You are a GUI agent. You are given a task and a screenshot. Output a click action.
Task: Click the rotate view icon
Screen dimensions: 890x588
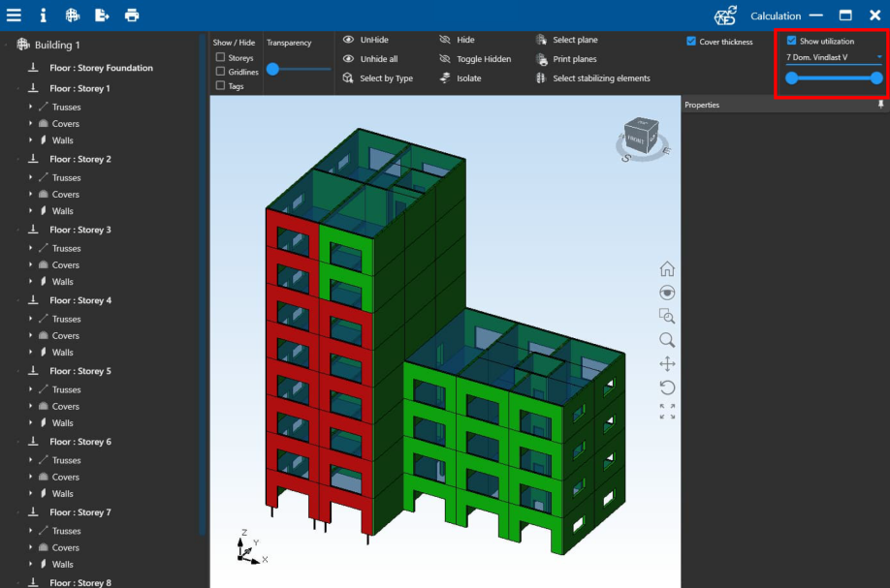coord(667,387)
